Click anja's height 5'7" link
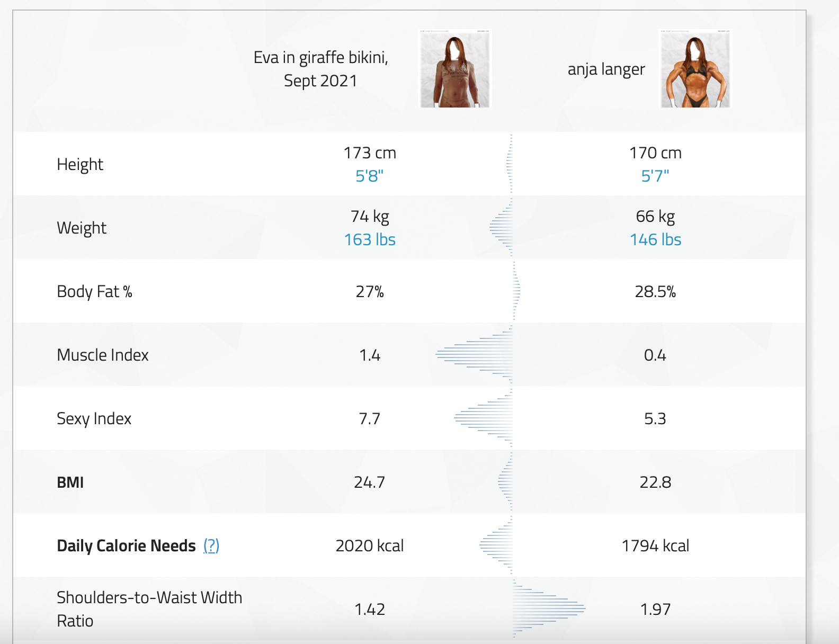 655,176
